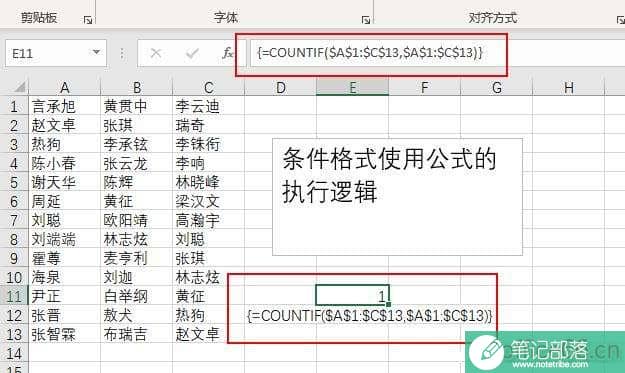
Task: Click cell A2 with 赵文卓
Action: (65, 125)
